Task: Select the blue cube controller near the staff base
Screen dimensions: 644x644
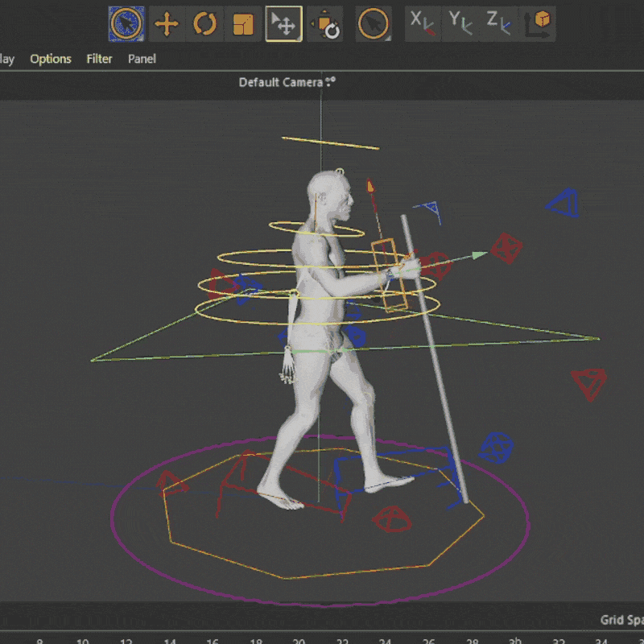Action: 497,448
